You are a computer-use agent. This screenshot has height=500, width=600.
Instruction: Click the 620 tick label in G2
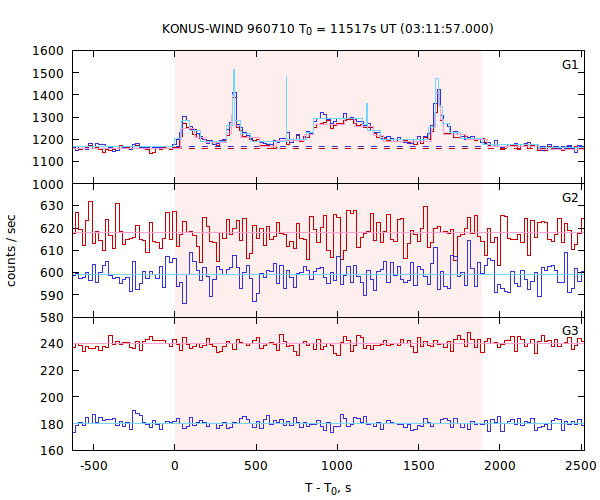point(52,228)
